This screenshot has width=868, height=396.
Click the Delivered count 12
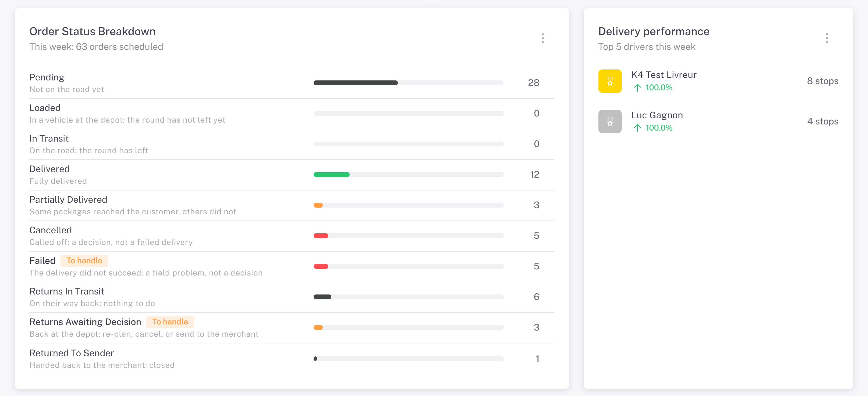[535, 175]
